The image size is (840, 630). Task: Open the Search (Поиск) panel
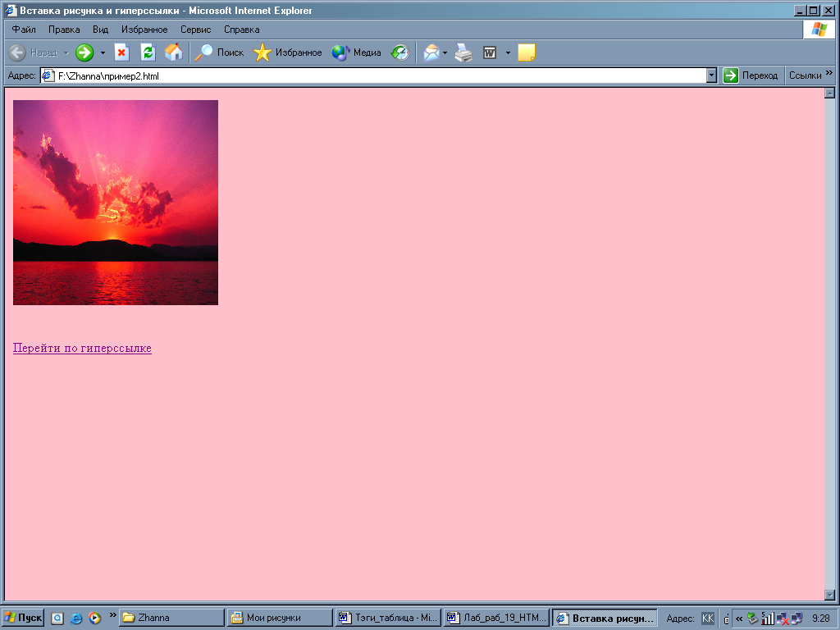pos(218,52)
